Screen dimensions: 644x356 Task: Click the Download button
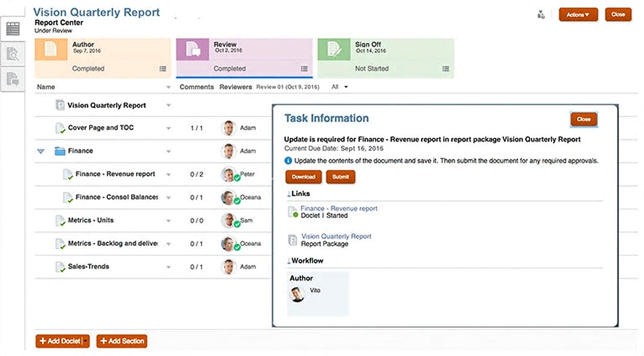[x=303, y=177]
